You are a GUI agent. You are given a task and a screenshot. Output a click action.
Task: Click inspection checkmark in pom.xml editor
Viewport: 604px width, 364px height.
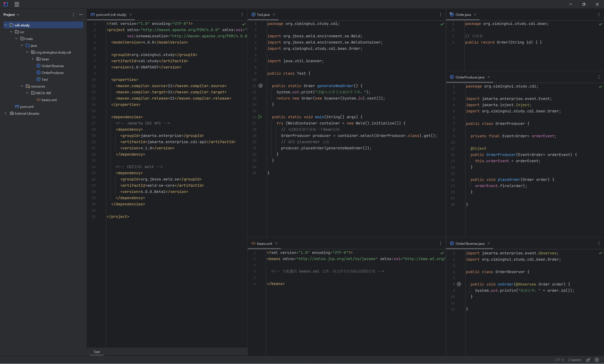pyautogui.click(x=244, y=24)
